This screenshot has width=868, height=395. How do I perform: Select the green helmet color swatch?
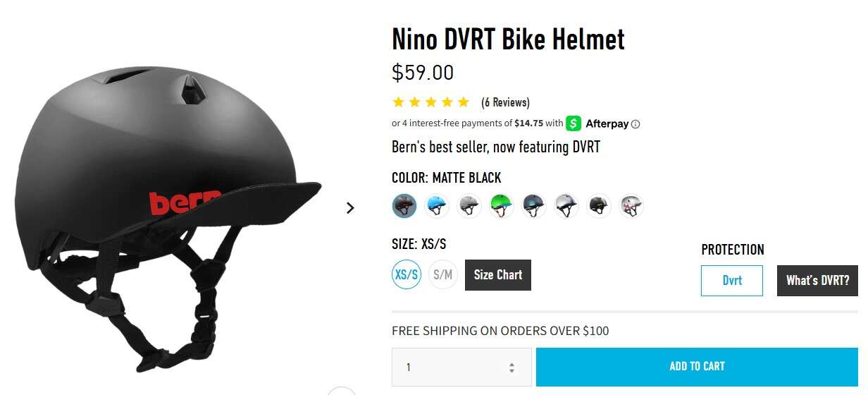click(502, 206)
